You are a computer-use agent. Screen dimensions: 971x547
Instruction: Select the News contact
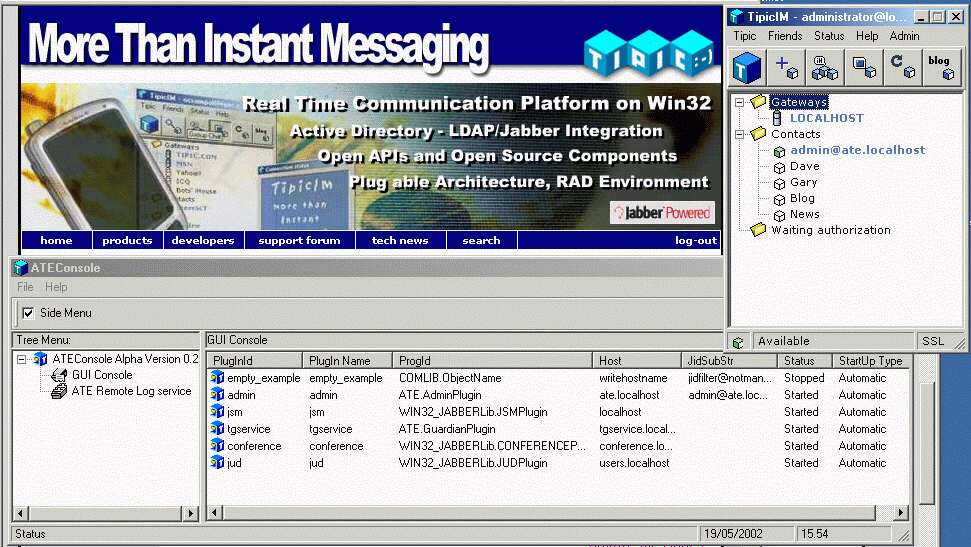click(804, 214)
